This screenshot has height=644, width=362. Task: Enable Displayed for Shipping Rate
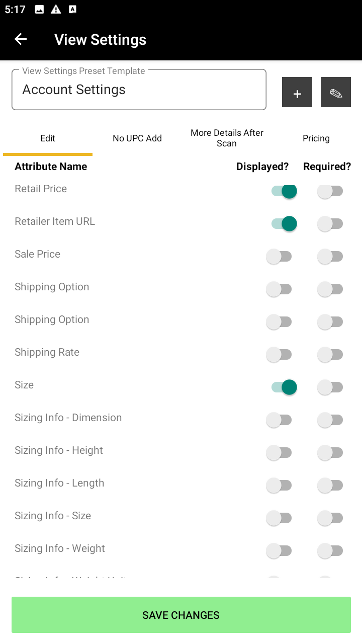279,354
